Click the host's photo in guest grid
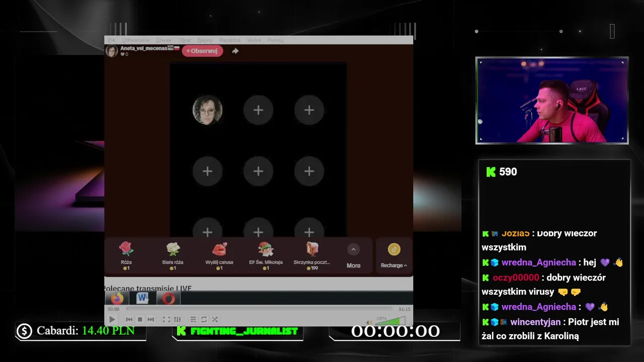Image resolution: width=644 pixels, height=362 pixels. point(207,110)
